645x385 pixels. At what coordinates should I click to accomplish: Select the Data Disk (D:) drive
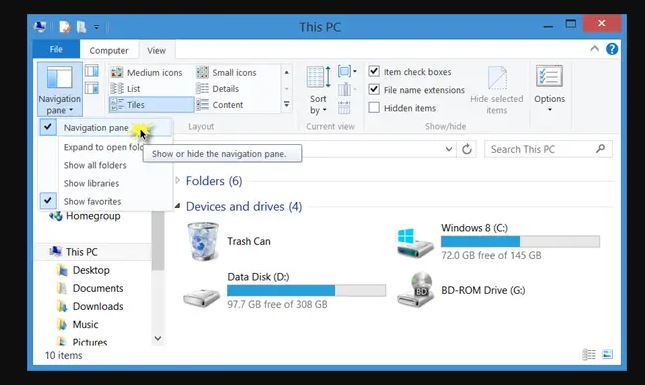point(285,290)
